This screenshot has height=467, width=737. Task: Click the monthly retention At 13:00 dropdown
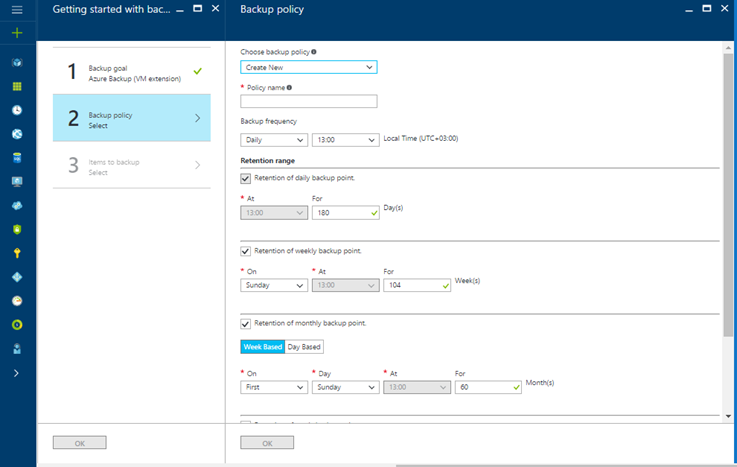[417, 387]
